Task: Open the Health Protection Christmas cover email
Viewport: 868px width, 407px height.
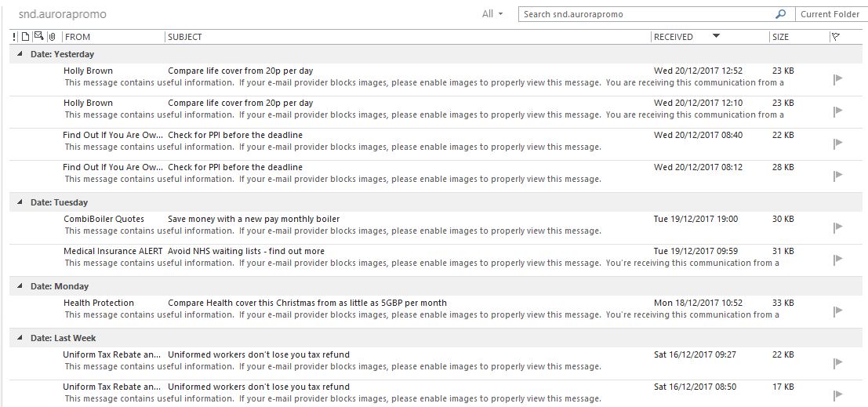Action: 307,303
